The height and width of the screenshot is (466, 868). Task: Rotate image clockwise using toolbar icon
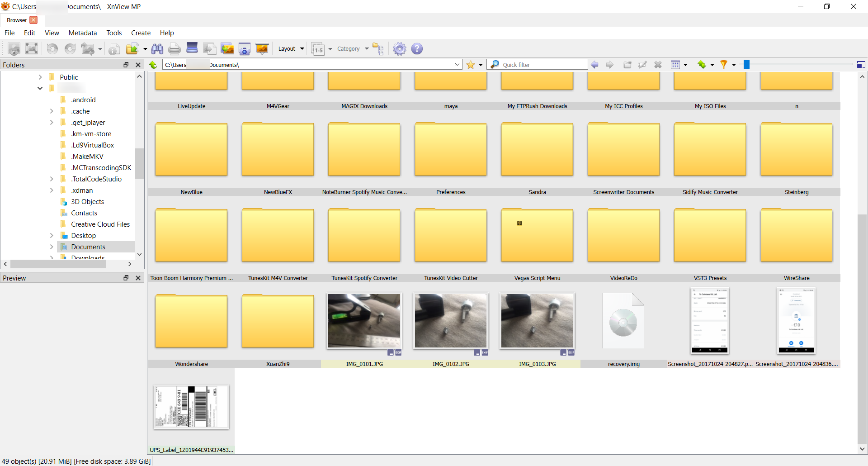70,49
